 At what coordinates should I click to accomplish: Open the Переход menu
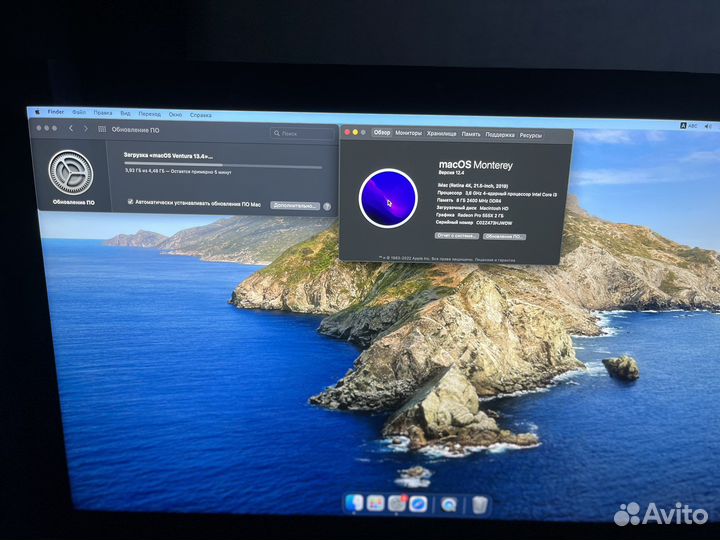[x=150, y=114]
